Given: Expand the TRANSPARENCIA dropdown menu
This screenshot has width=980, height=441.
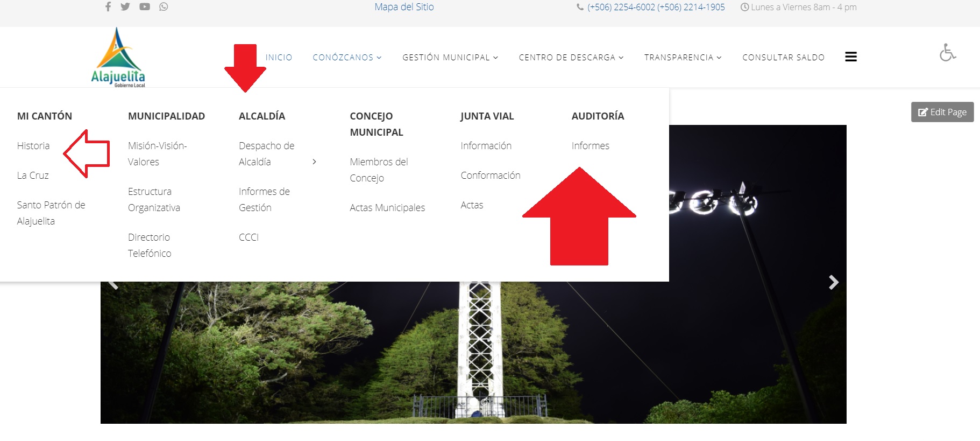Looking at the screenshot, I should [683, 57].
